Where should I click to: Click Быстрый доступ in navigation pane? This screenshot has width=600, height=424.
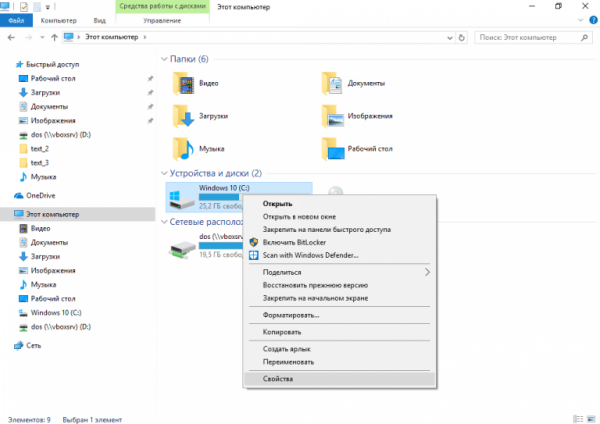click(52, 64)
